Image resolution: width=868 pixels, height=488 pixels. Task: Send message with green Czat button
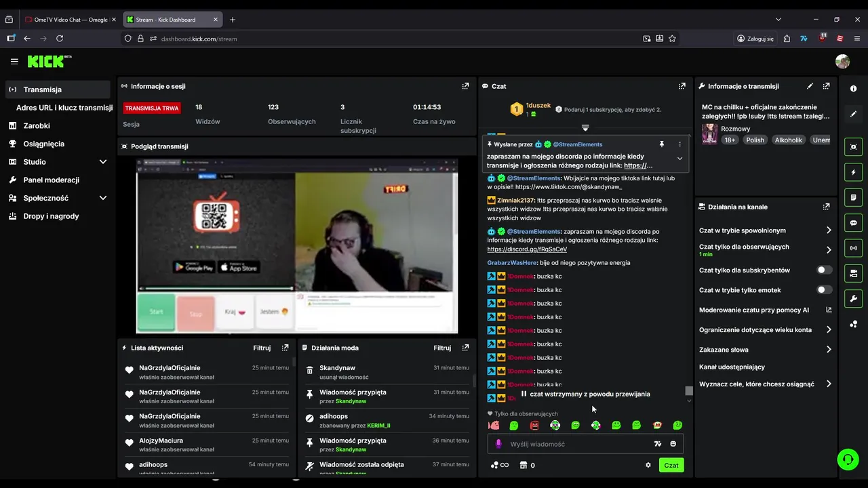(671, 465)
